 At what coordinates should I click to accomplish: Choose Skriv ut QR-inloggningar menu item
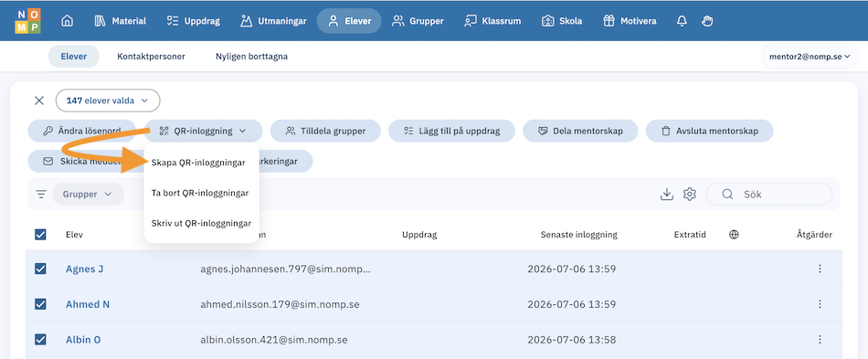(x=201, y=224)
